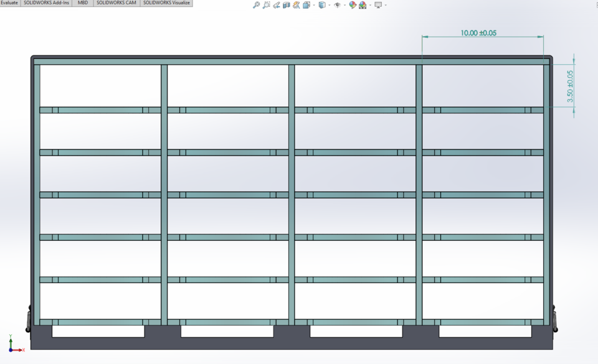Open the SOLIDWORKS Add-Ins tab
Image resolution: width=598 pixels, height=364 pixels.
[46, 3]
